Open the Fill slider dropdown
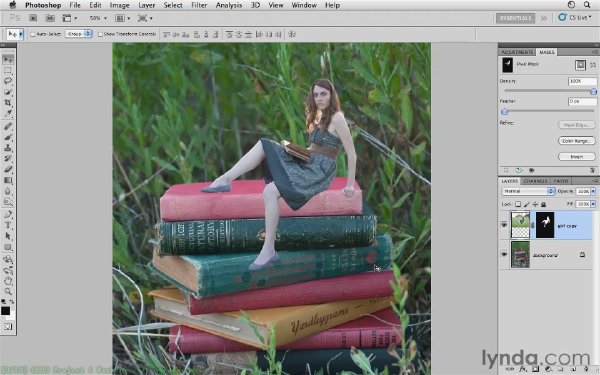This screenshot has height=375, width=600. (593, 204)
